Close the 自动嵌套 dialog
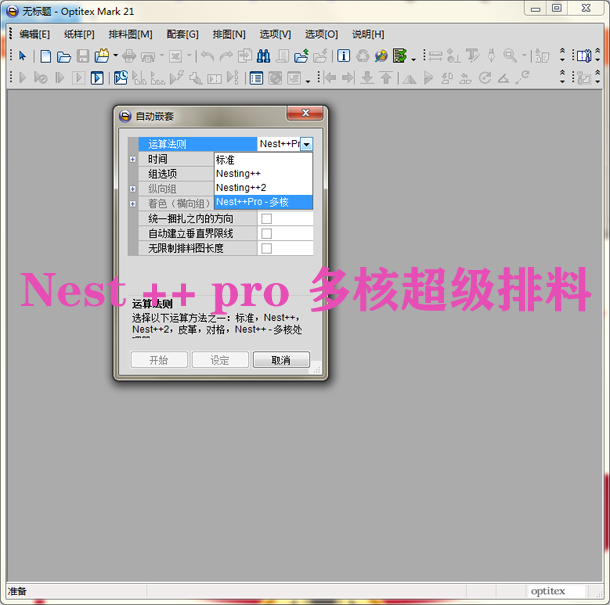 point(305,113)
